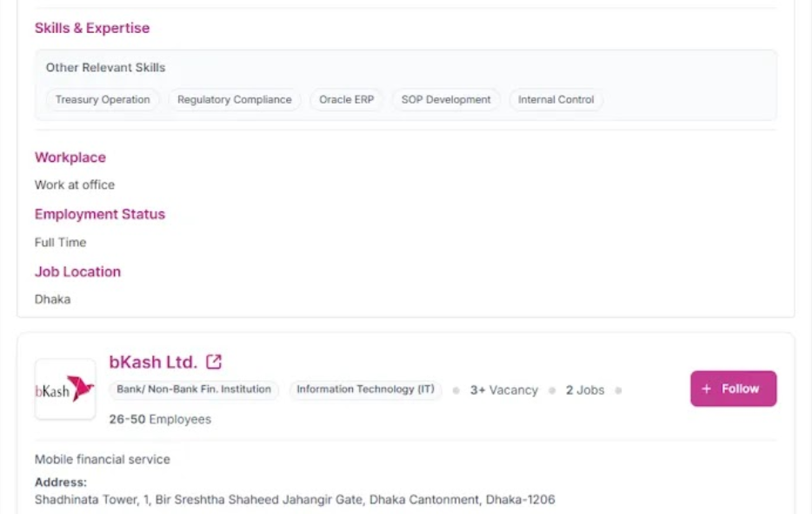Follow bKash Ltd. company
The image size is (812, 514).
click(733, 389)
